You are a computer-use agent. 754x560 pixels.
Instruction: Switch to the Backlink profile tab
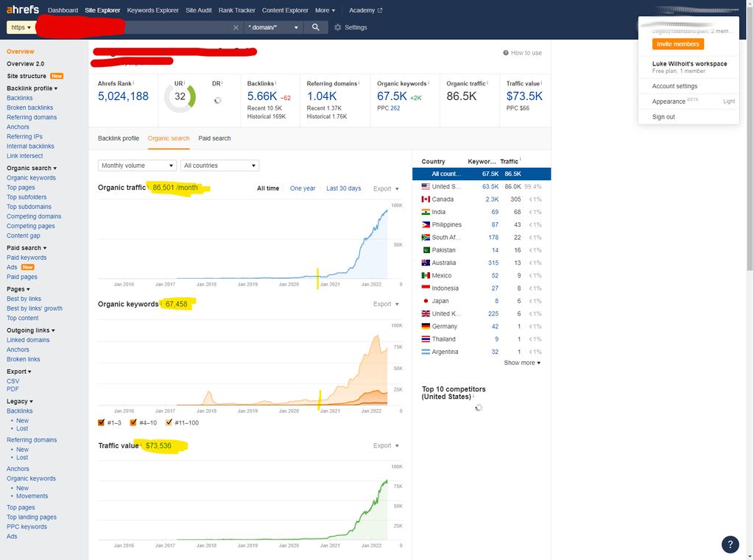coord(119,138)
